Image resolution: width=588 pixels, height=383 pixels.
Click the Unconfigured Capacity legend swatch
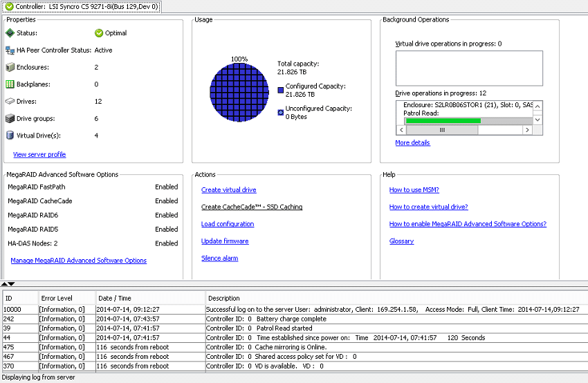tap(280, 112)
